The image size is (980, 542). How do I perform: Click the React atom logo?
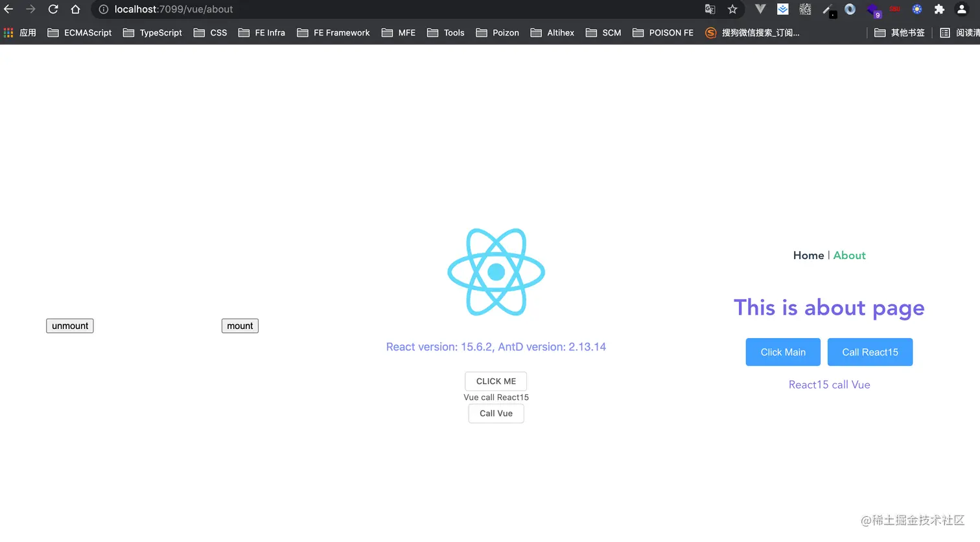(496, 272)
